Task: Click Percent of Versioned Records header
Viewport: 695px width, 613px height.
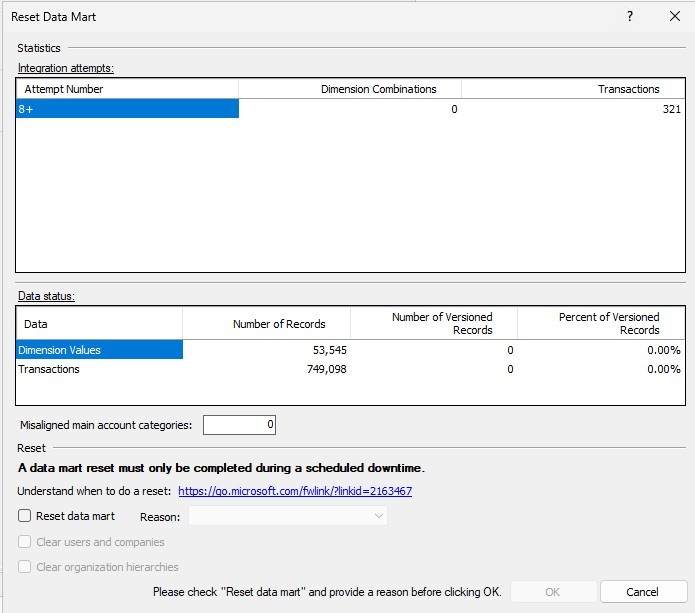Action: pyautogui.click(x=601, y=324)
